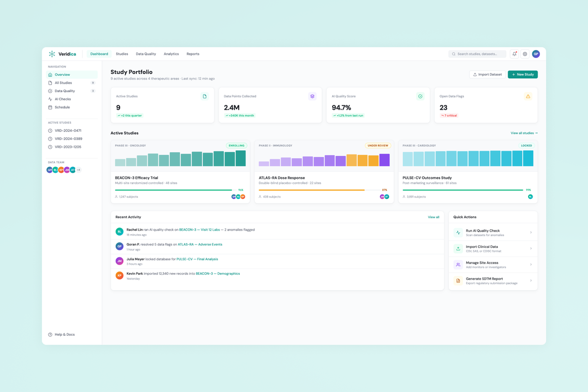Expand the Run AI Quality Check chevron
The image size is (588, 392).
point(531,232)
